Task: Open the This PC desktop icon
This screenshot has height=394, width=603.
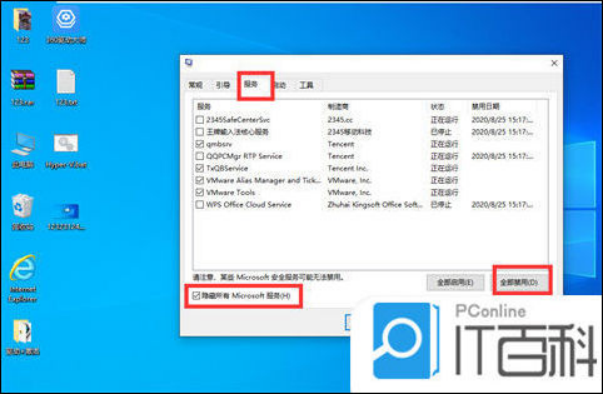Action: click(x=23, y=150)
